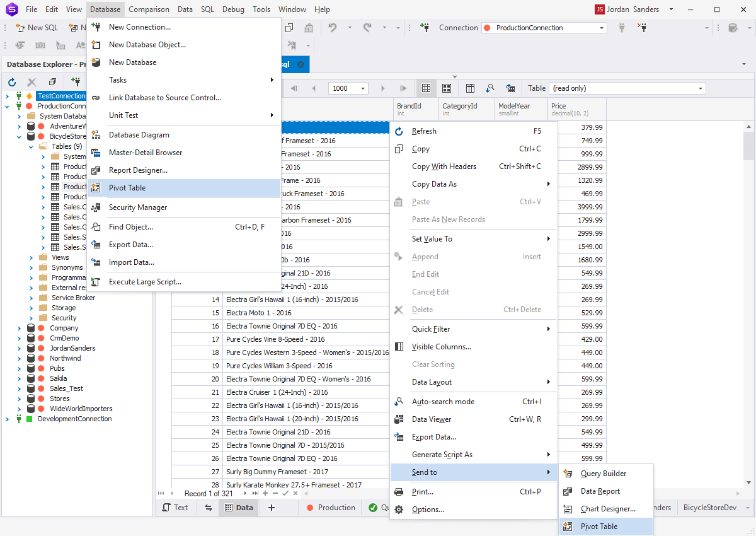Image resolution: width=756 pixels, height=536 pixels.
Task: Close the SQL document tab with its X
Action: (x=301, y=64)
